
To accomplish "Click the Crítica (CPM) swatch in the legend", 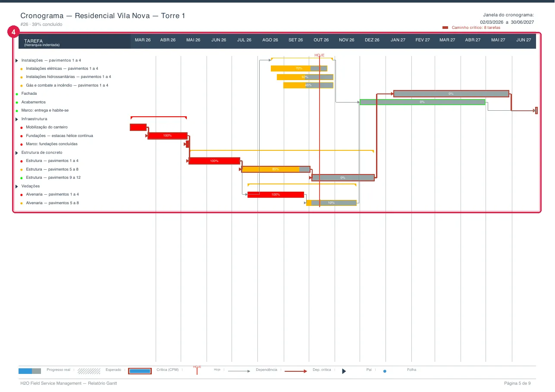I will (140, 371).
